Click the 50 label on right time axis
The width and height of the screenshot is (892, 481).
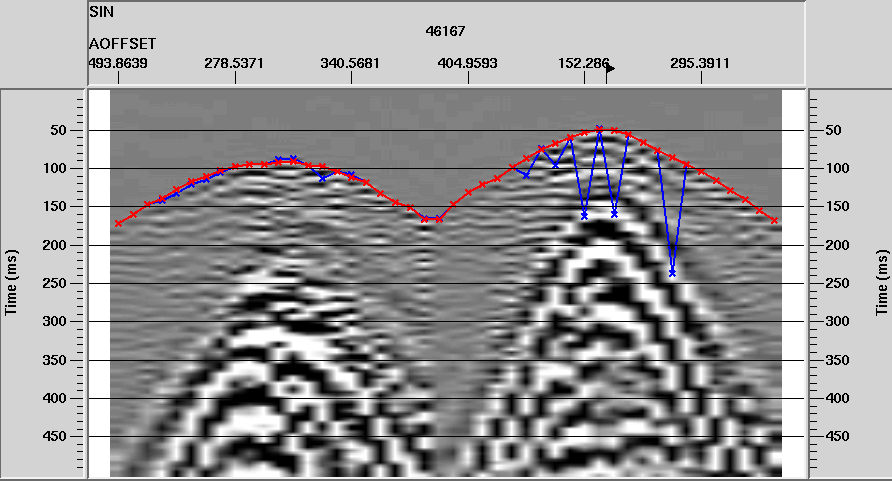coord(833,130)
